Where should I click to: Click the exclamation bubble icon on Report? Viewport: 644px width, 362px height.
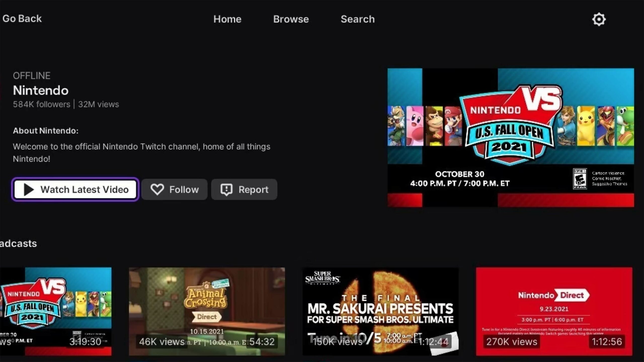point(226,190)
